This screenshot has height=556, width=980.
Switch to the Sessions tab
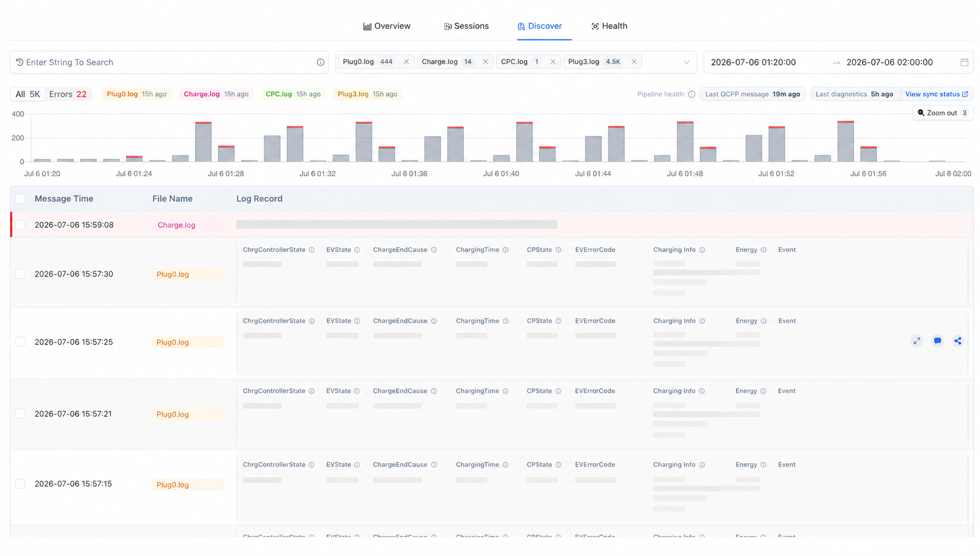click(x=466, y=26)
